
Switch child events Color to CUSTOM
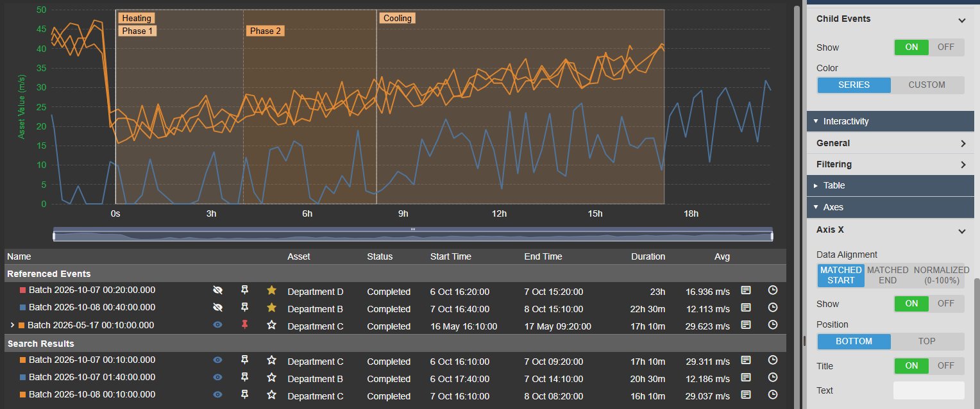tap(927, 85)
